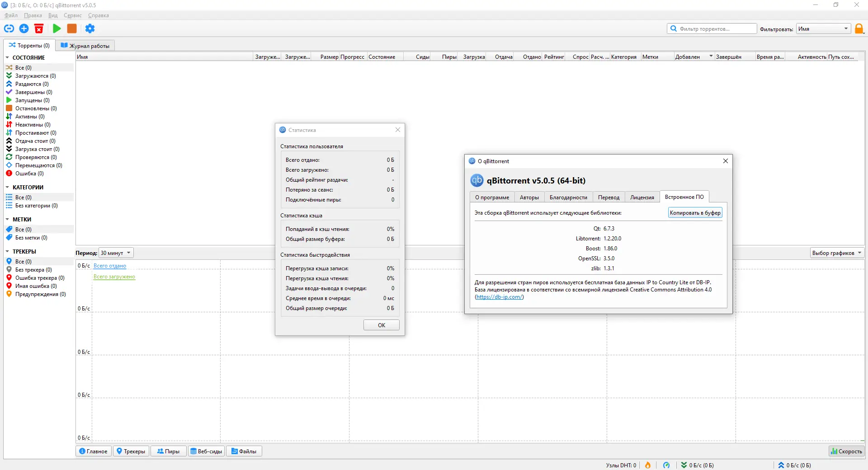The width and height of the screenshot is (868, 470).
Task: Click the Скорость bottom panel button
Action: coord(846,451)
